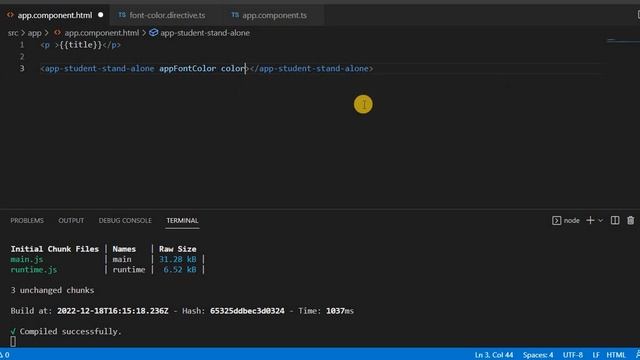This screenshot has width=640, height=360.
Task: Click line number 1 in the gutter
Action: pos(22,45)
